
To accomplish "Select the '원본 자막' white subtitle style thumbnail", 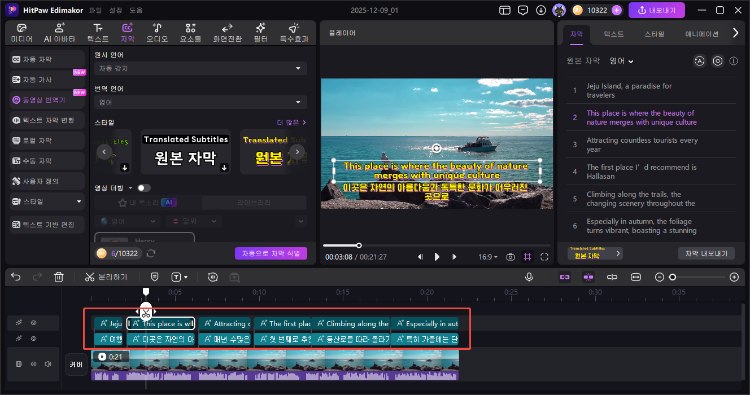I will pyautogui.click(x=186, y=151).
